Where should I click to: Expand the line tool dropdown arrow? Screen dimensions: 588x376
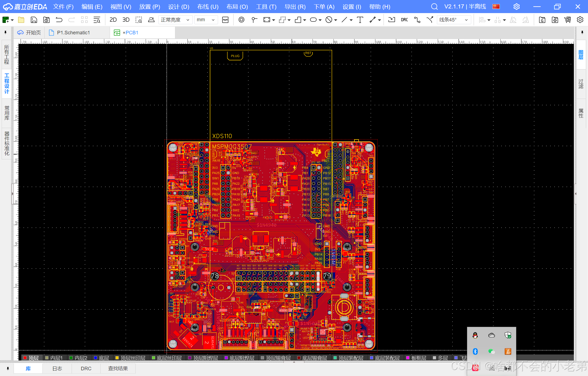(x=351, y=20)
